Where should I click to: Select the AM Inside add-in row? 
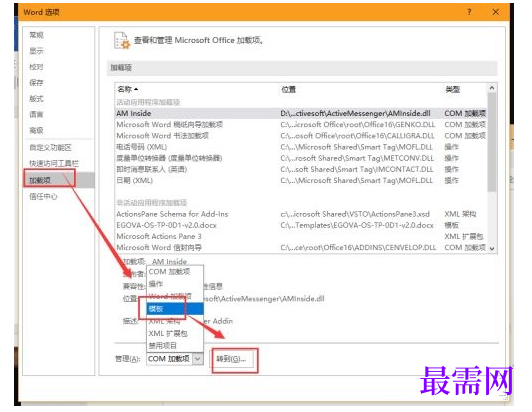pyautogui.click(x=301, y=113)
